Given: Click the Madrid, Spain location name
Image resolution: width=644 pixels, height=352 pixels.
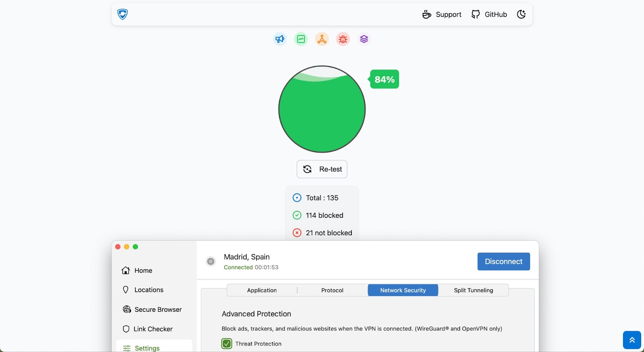Looking at the screenshot, I should [x=247, y=257].
